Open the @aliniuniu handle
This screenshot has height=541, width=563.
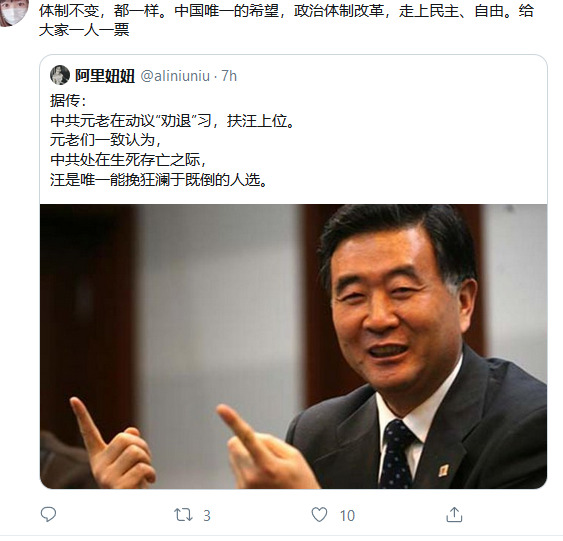[x=175, y=76]
